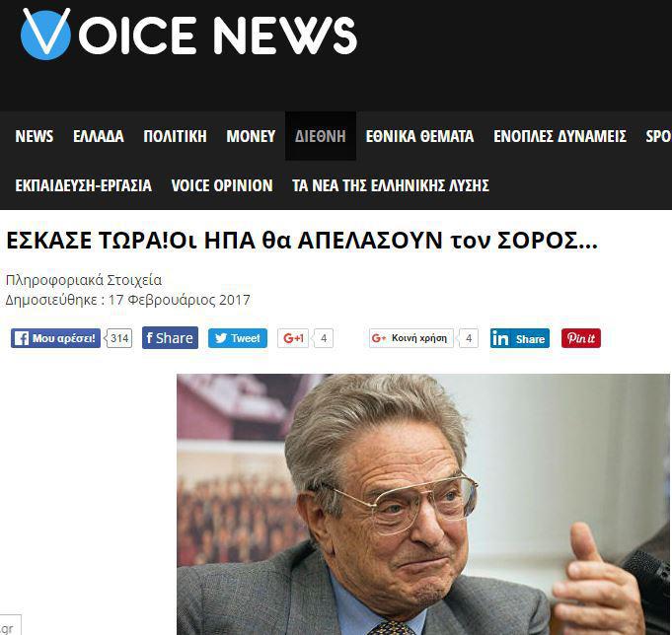This screenshot has height=635, width=672.
Task: Tweet this article
Action: coord(238,338)
